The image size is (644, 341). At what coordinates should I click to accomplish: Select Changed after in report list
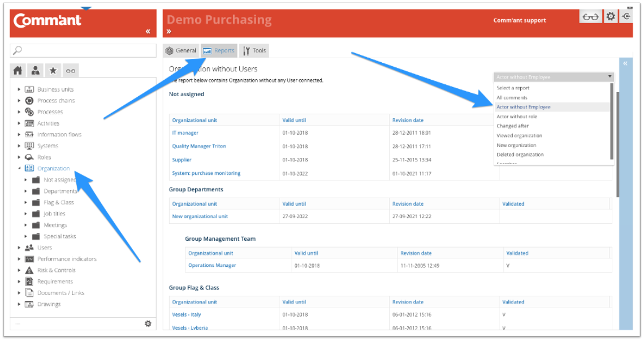point(513,126)
